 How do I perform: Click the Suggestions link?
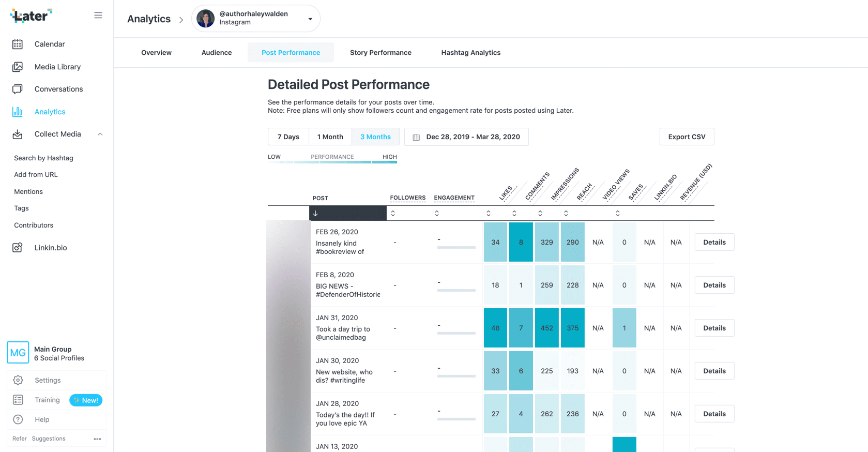[49, 439]
